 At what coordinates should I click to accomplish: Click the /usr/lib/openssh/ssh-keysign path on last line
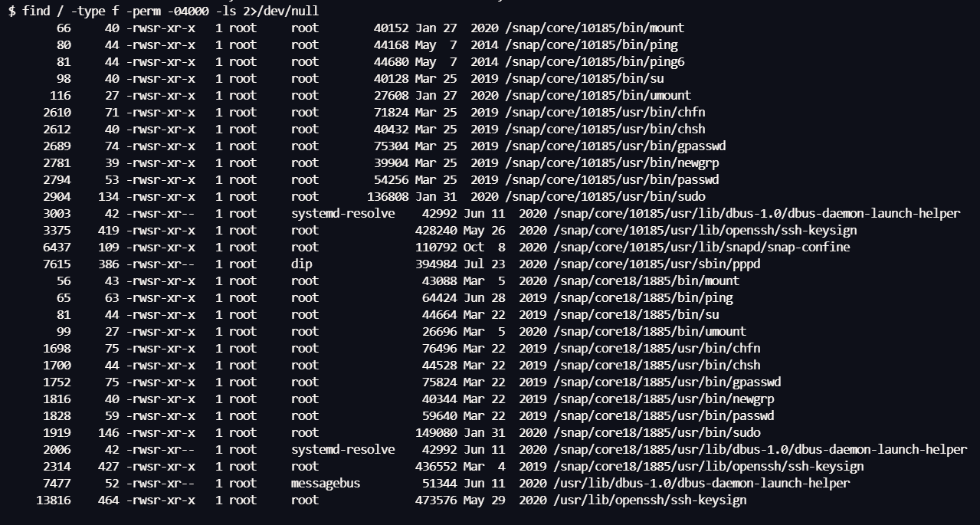[649, 500]
